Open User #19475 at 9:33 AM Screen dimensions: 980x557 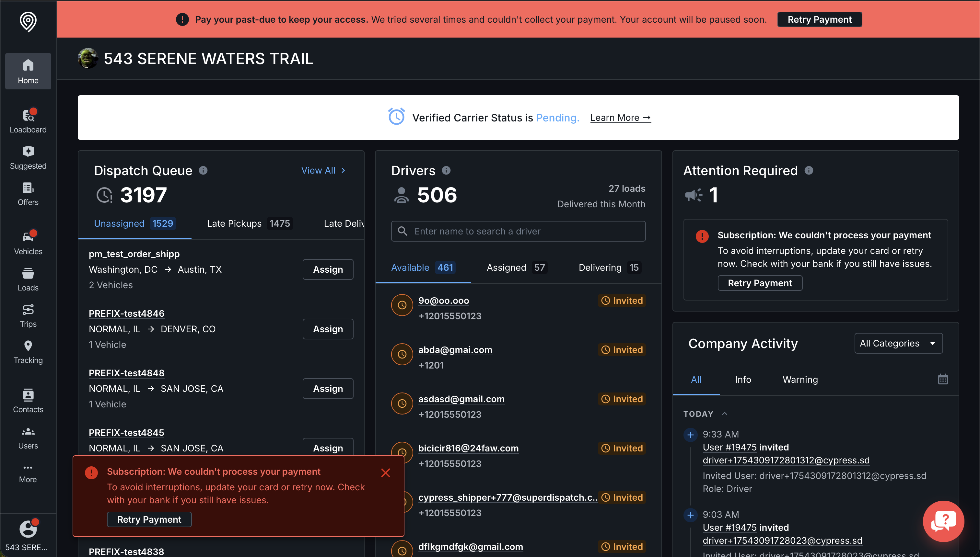(729, 447)
